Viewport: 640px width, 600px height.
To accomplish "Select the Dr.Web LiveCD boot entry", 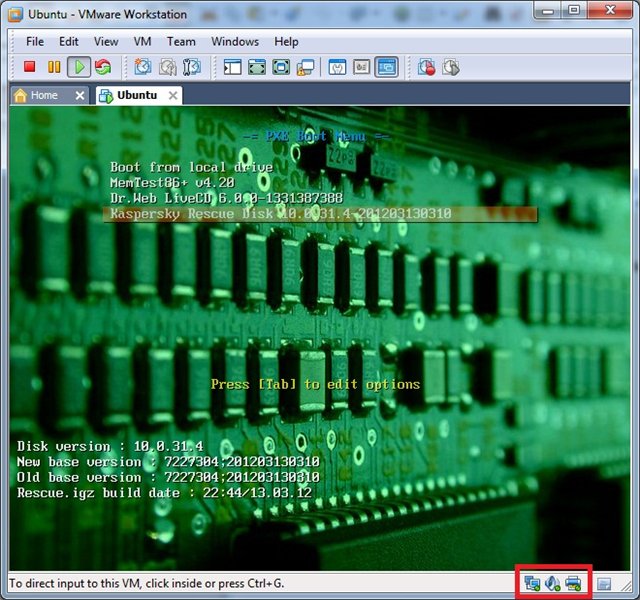I will coord(226,198).
